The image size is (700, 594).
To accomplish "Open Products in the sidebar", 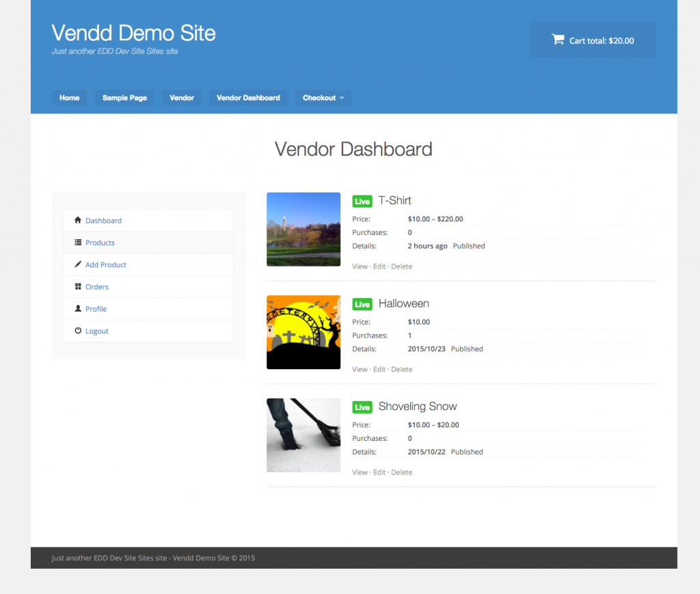I will click(x=148, y=243).
